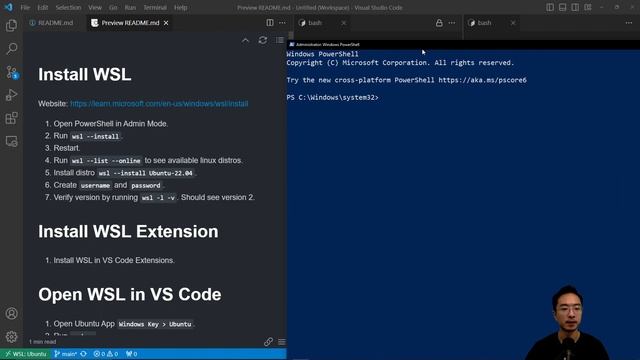Open the Search view in activity bar
This screenshot has width=640, height=360.
11,49
